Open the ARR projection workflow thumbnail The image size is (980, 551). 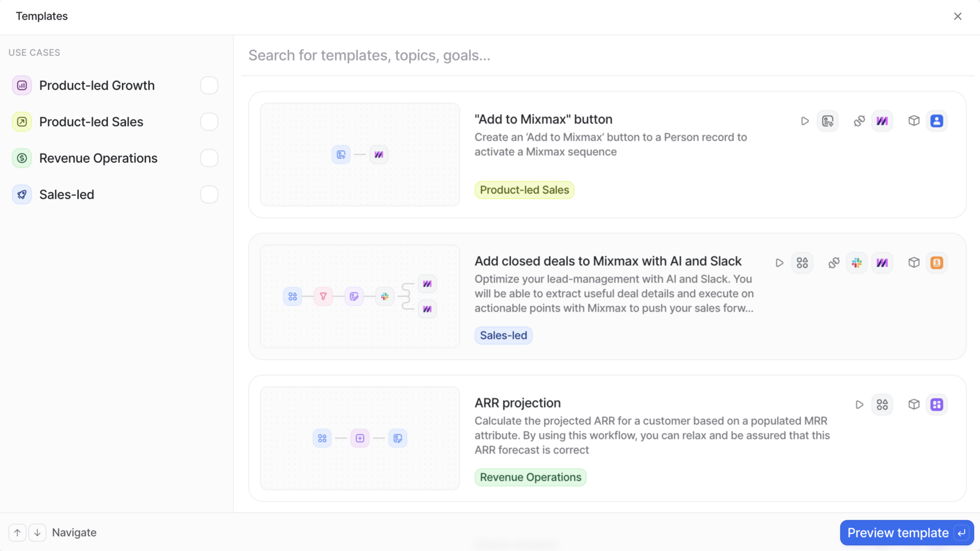point(360,438)
